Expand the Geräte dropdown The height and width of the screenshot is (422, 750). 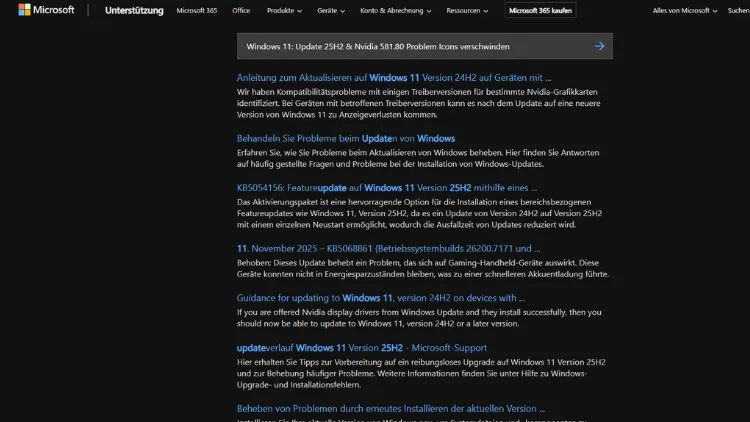pyautogui.click(x=331, y=11)
